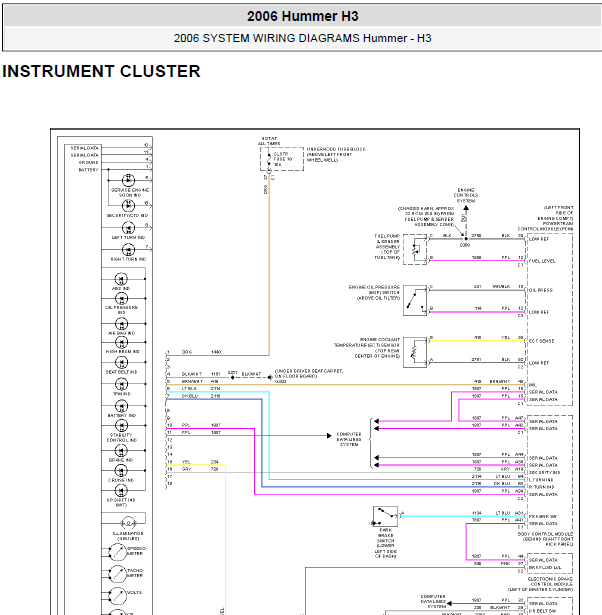Viewport: 602px width, 615px height.
Task: Select the Illumination bulb symbol
Action: pyautogui.click(x=128, y=523)
